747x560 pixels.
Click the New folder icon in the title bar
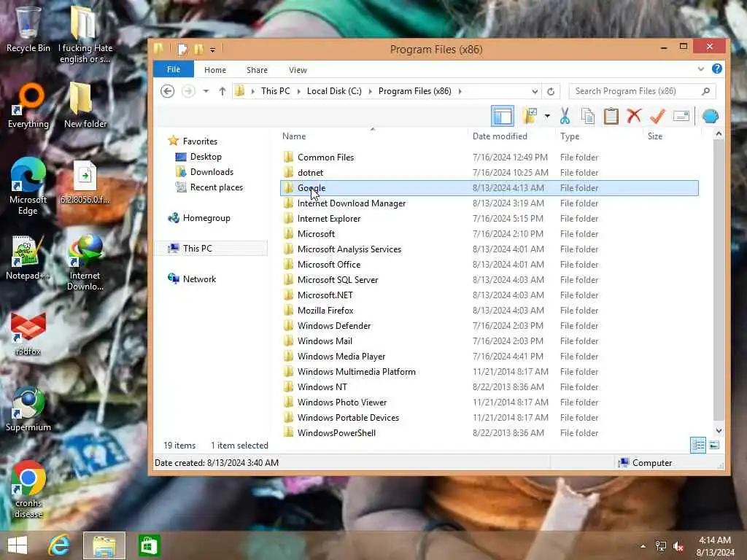[x=198, y=49]
